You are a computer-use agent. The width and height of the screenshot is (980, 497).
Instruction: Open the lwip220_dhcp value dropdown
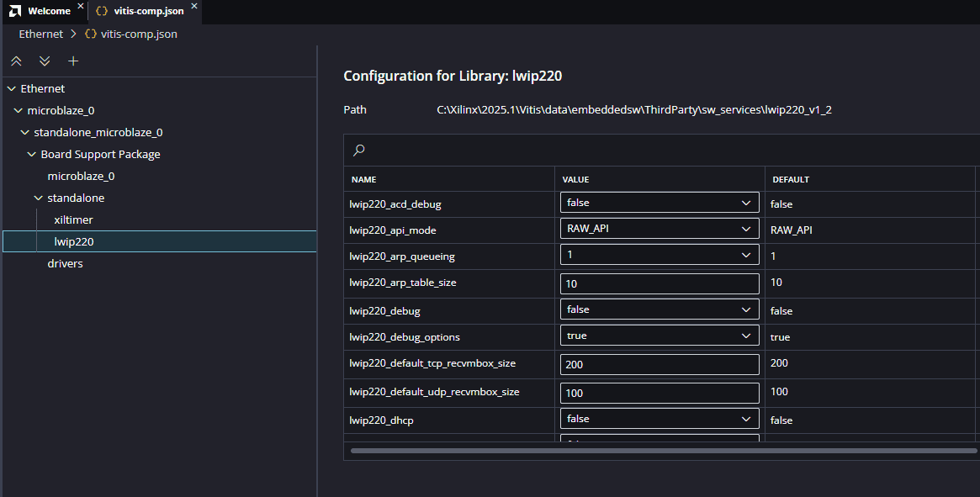point(660,419)
